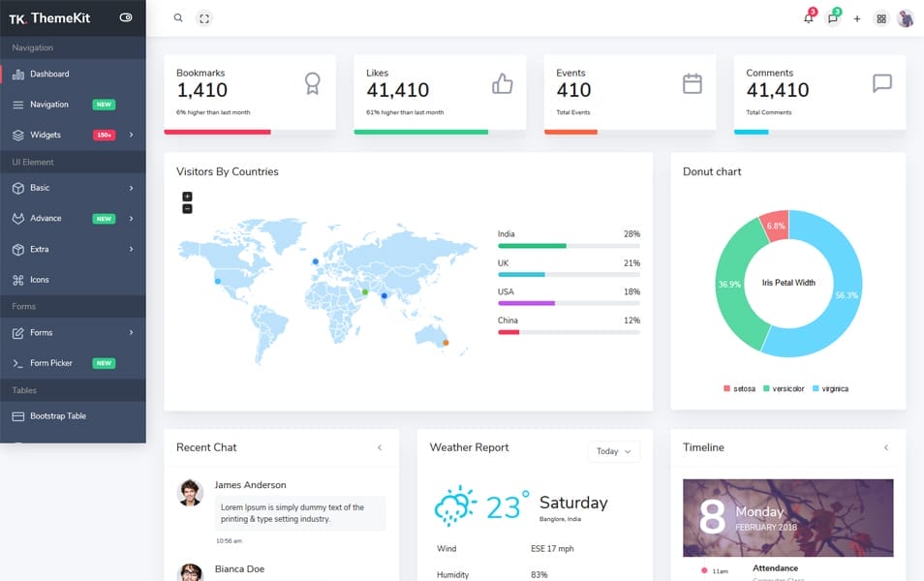The height and width of the screenshot is (581, 924).
Task: Toggle the sidebar collapse switch
Action: click(125, 16)
